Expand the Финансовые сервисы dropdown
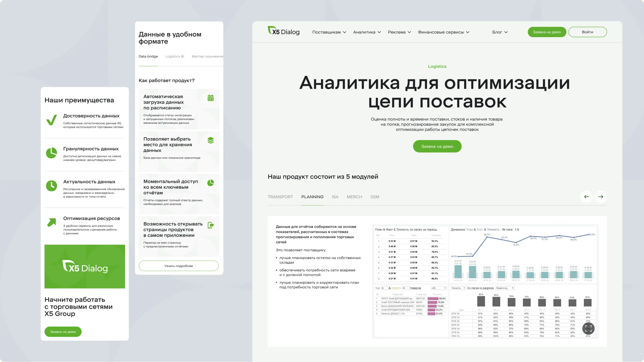 click(443, 32)
